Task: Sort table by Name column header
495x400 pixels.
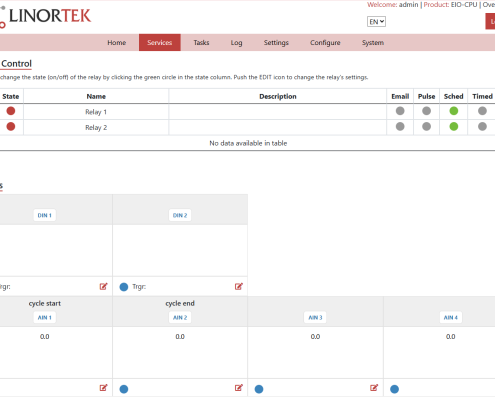Action: tap(96, 96)
